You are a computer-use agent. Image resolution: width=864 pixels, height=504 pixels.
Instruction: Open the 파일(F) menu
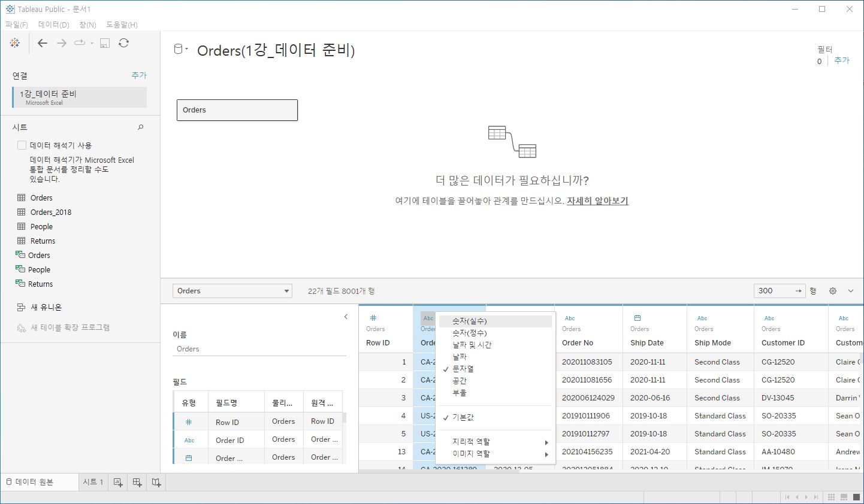coord(17,25)
